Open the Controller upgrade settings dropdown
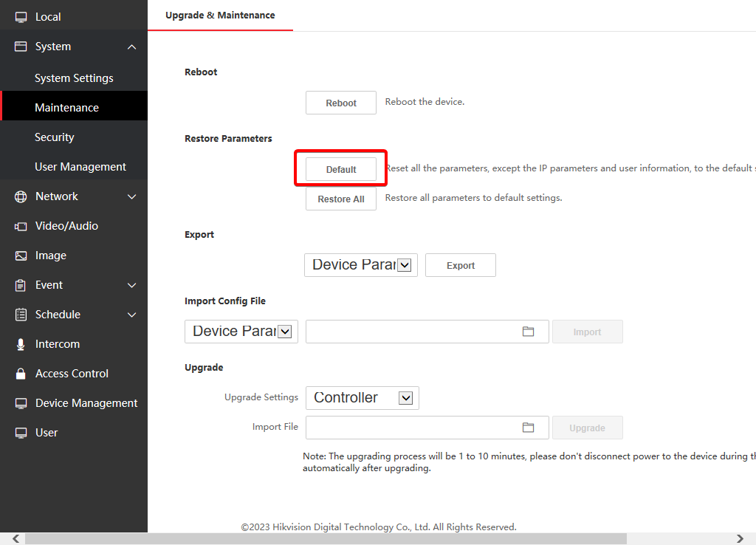This screenshot has height=545, width=756. pyautogui.click(x=405, y=397)
